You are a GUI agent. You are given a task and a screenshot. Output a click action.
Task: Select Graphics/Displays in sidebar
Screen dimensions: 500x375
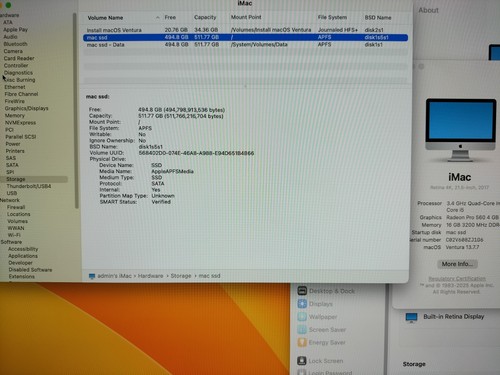(x=26, y=108)
